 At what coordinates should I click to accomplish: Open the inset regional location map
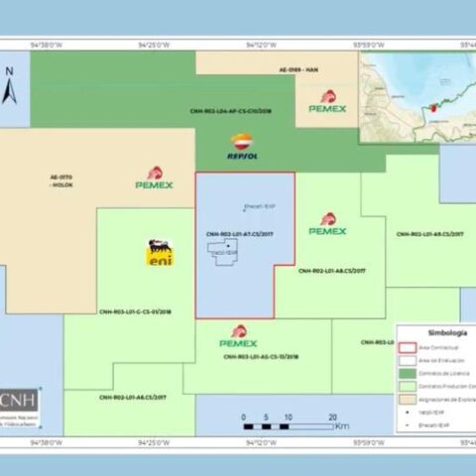pyautogui.click(x=417, y=97)
